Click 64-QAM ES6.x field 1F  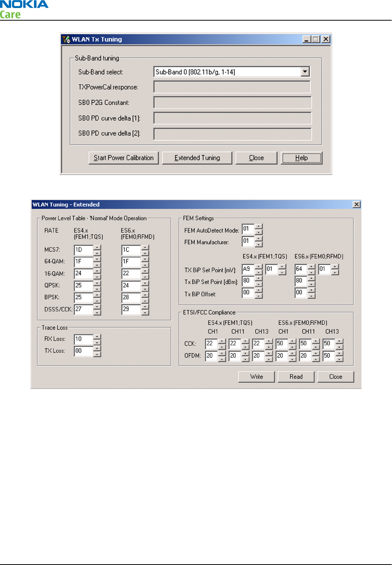click(131, 262)
